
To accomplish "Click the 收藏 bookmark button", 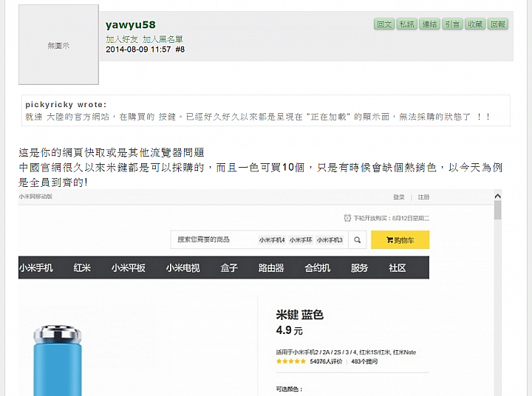I will pyautogui.click(x=475, y=24).
